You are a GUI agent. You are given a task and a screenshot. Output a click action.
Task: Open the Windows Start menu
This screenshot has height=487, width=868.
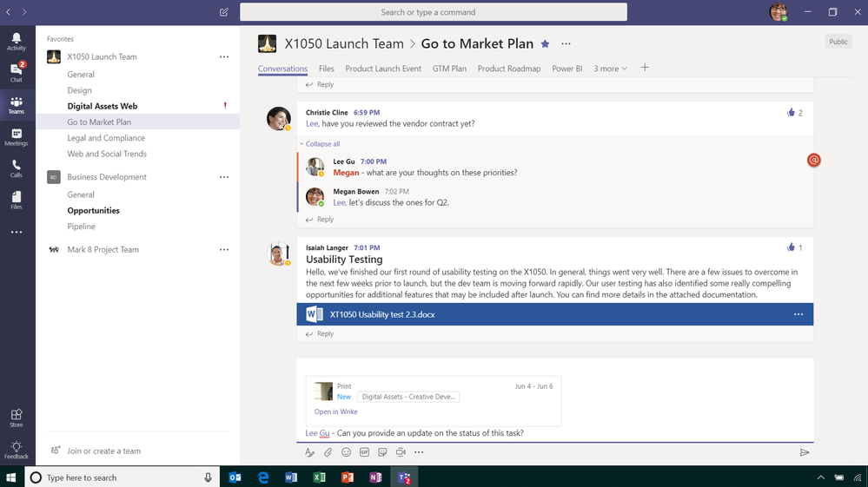click(11, 477)
